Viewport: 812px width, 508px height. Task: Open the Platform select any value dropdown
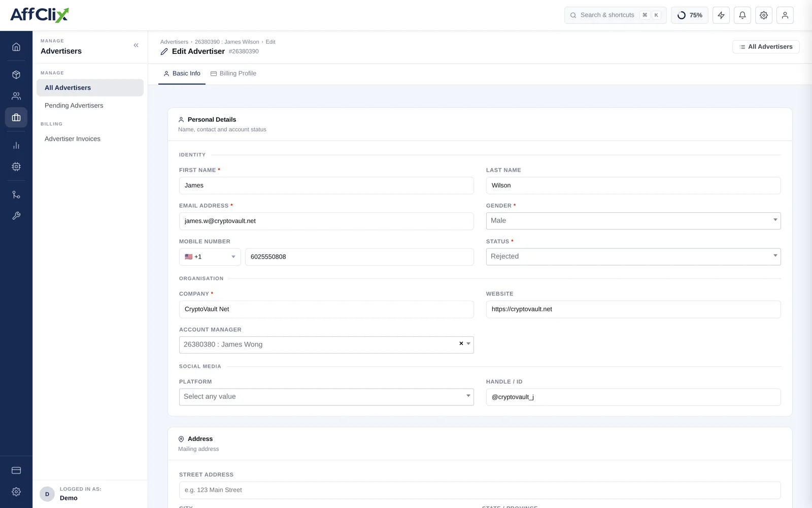(x=326, y=397)
